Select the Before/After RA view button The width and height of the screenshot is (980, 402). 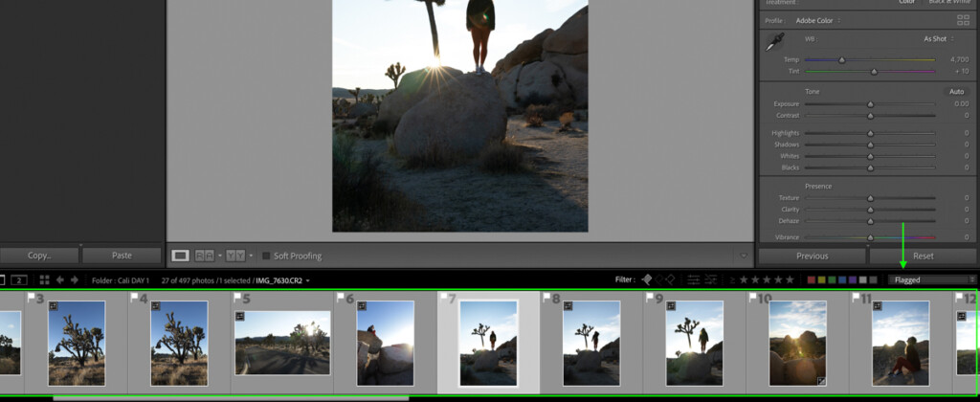point(205,256)
